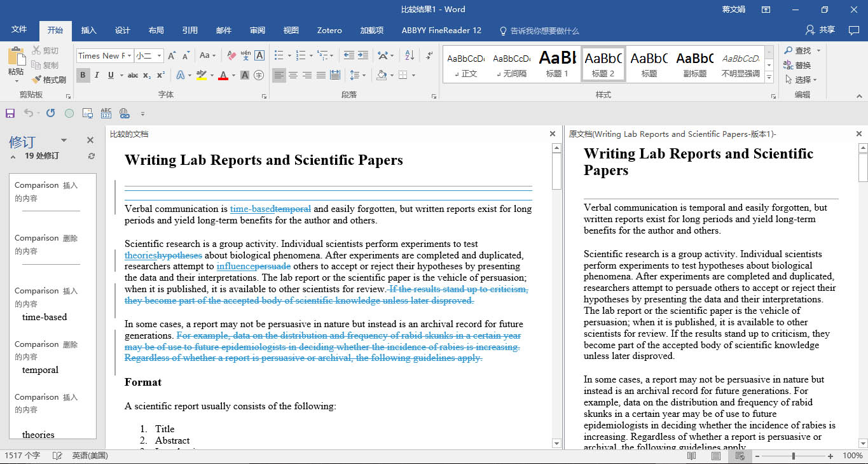This screenshot has height=464, width=868.
Task: Open the font size dropdown showing 小二
Action: (159, 55)
